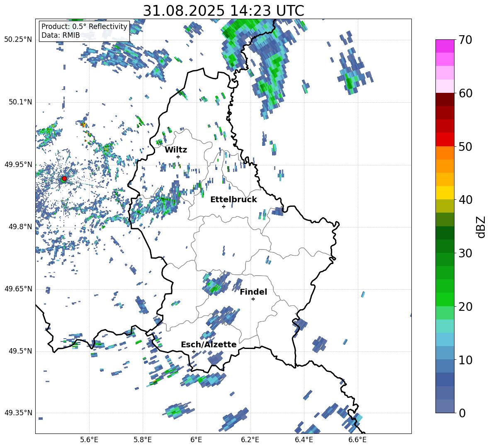Click the Findel station cross marker
The width and height of the screenshot is (491, 448).
point(253,299)
